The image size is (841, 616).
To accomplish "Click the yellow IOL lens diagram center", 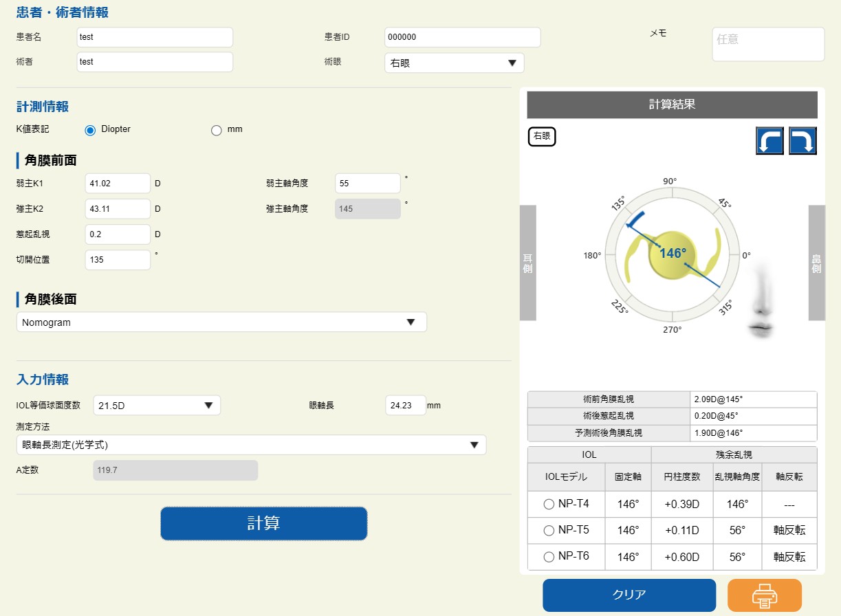I will (x=672, y=254).
